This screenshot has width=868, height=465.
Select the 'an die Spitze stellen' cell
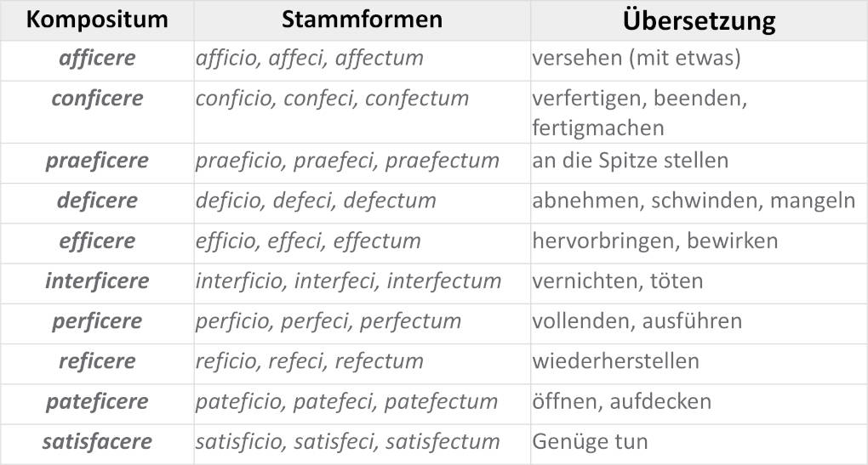point(630,161)
